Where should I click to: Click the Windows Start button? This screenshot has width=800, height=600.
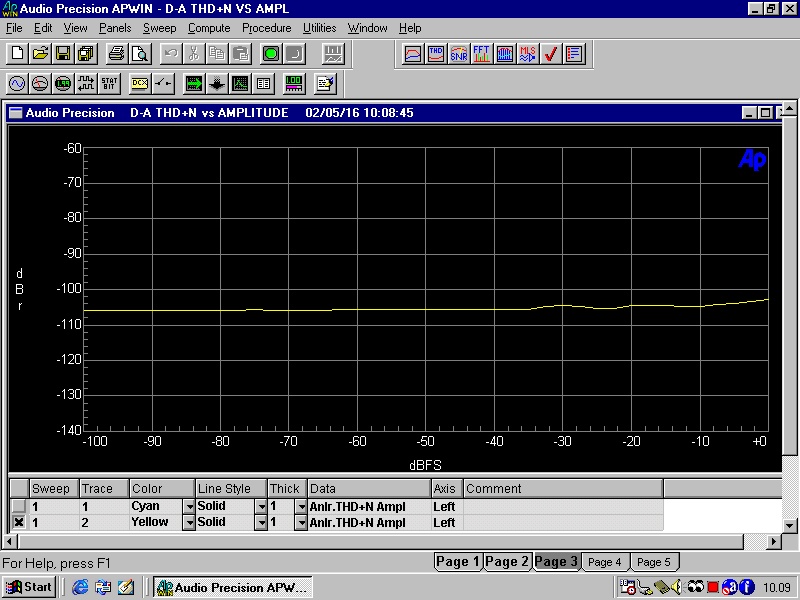coord(29,587)
